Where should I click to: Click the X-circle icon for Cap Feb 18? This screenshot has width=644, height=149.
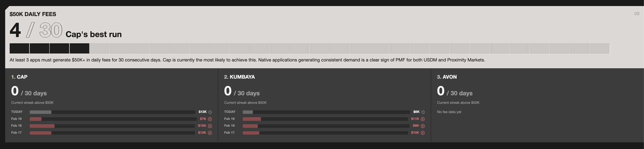[210, 126]
